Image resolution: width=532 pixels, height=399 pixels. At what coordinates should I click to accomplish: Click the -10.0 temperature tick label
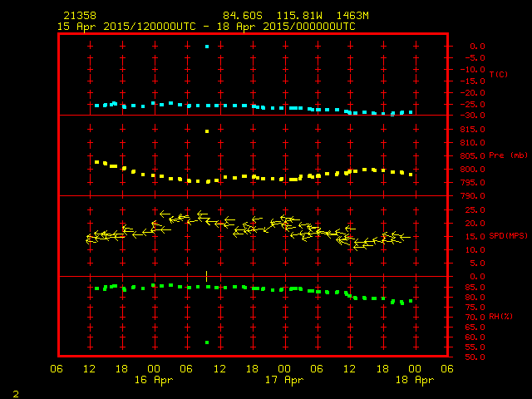(x=472, y=70)
